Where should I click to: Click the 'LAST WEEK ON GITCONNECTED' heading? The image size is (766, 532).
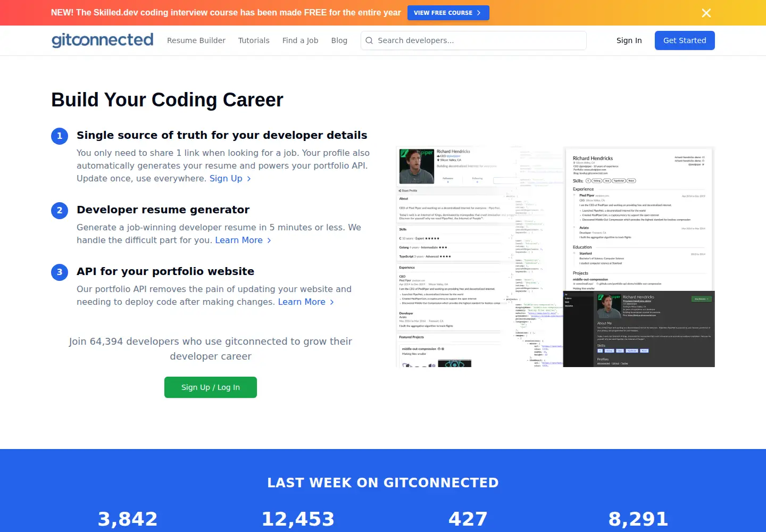[x=383, y=483]
